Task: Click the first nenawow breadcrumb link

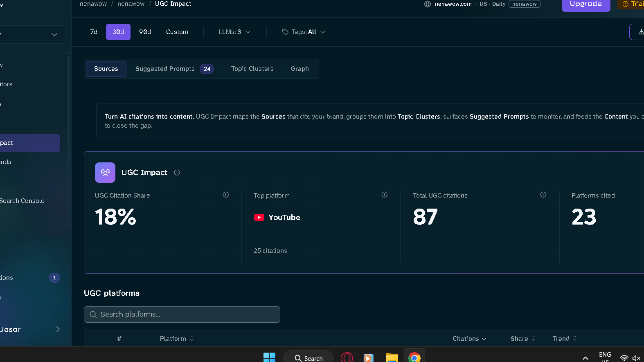Action: click(93, 4)
